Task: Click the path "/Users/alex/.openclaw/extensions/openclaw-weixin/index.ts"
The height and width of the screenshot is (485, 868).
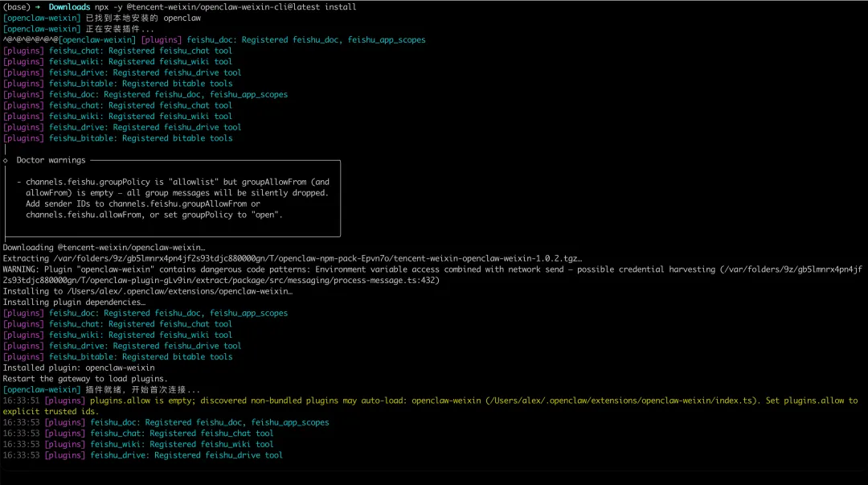Action: (x=621, y=401)
